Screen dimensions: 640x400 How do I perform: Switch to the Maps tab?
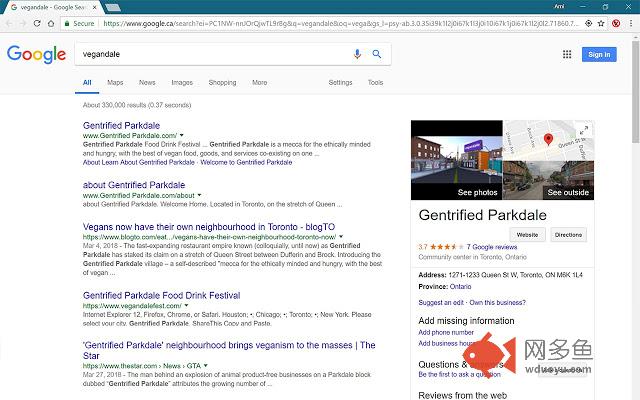(115, 82)
